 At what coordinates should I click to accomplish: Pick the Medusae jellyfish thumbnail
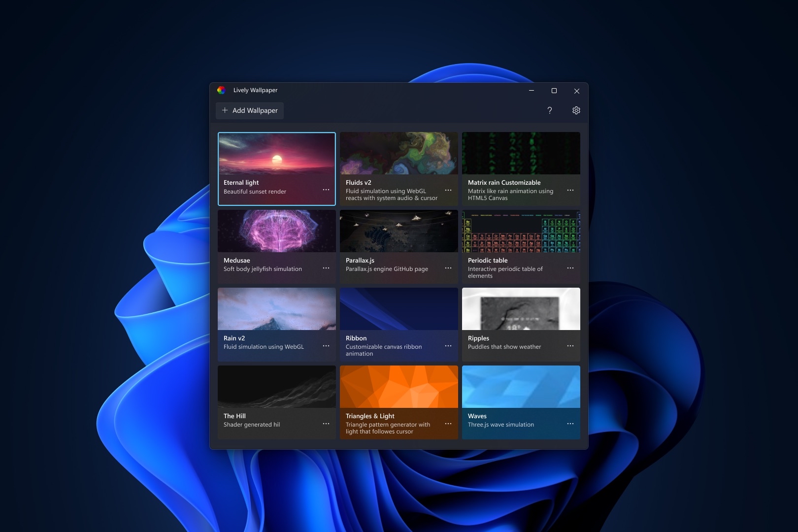(x=277, y=231)
